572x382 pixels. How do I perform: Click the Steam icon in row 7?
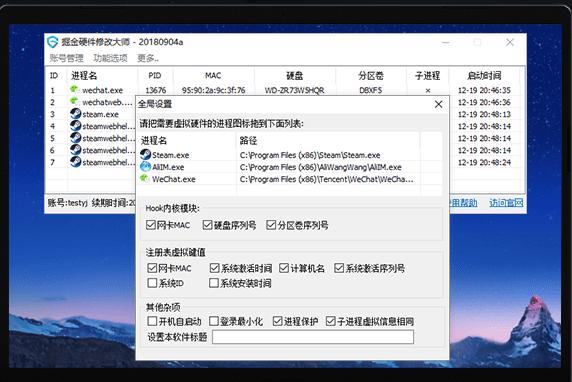pyautogui.click(x=76, y=162)
